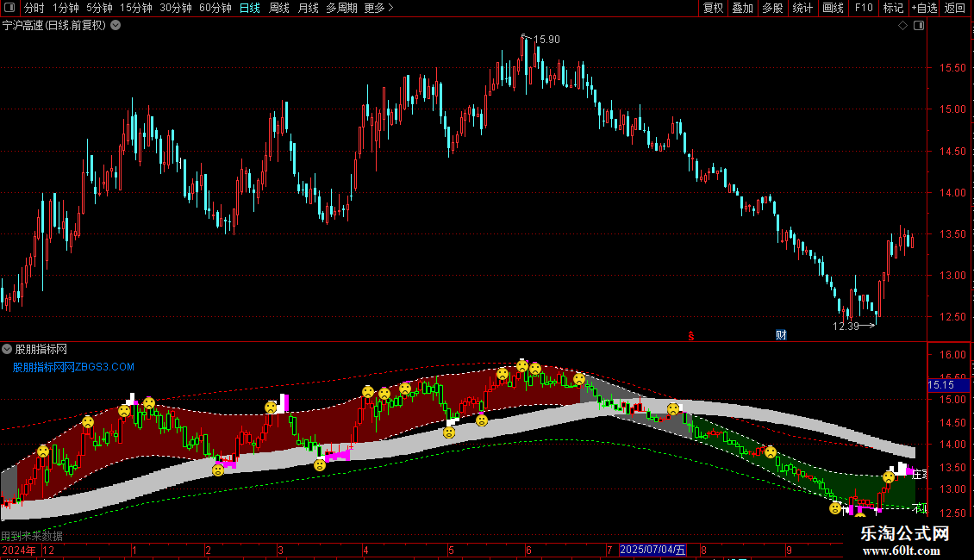The image size is (974, 560).
Task: Toggle the right side panel icon
Action: 919,26
